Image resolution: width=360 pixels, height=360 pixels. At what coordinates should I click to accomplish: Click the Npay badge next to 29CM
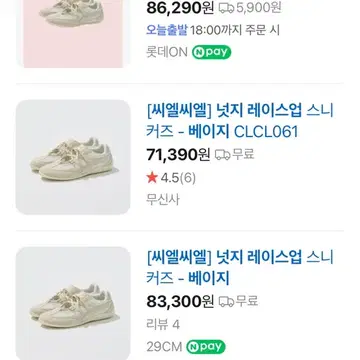pos(206,347)
